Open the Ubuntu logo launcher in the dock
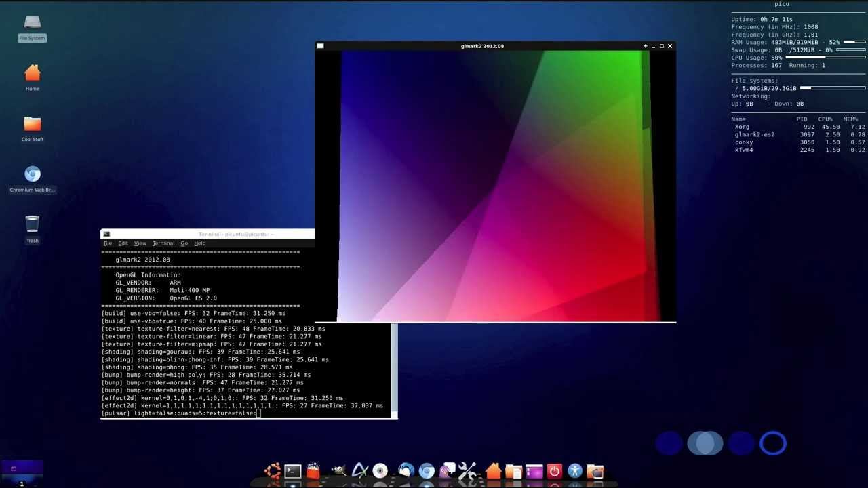 [x=273, y=471]
